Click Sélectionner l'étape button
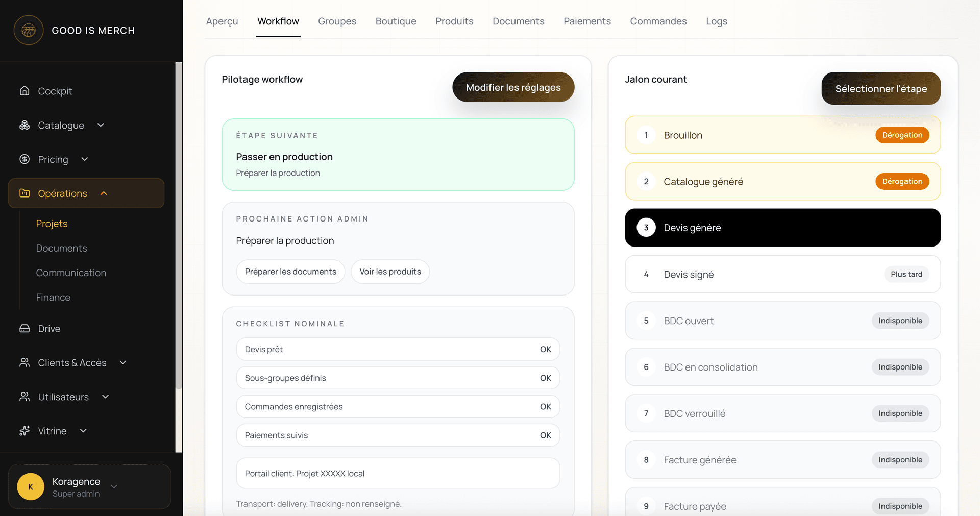This screenshot has height=516, width=980. [x=881, y=88]
